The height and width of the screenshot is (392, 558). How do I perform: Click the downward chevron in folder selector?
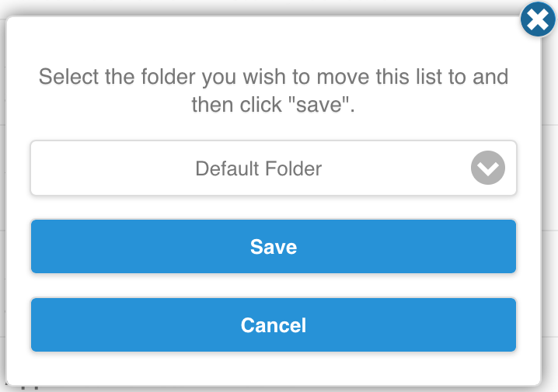(487, 168)
